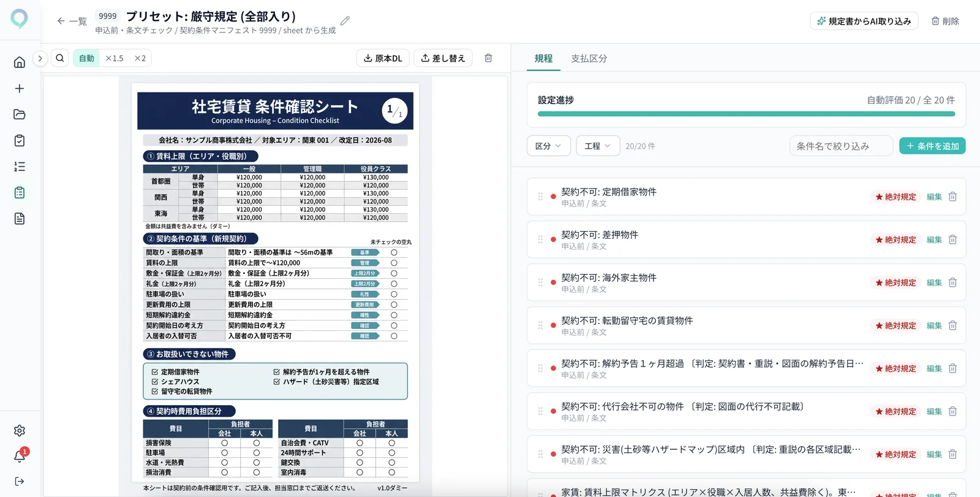This screenshot has height=497, width=980.
Task: Switch to the 支払区分 tab
Action: click(x=589, y=58)
